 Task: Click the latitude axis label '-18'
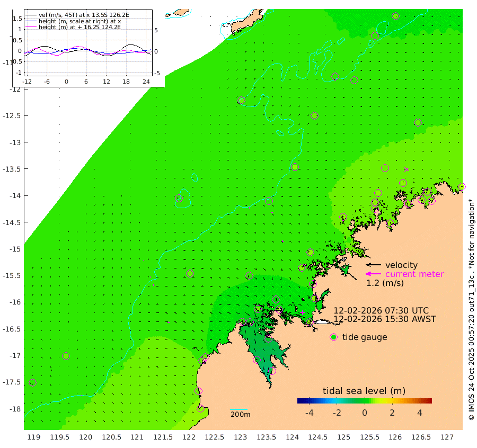(x=14, y=409)
